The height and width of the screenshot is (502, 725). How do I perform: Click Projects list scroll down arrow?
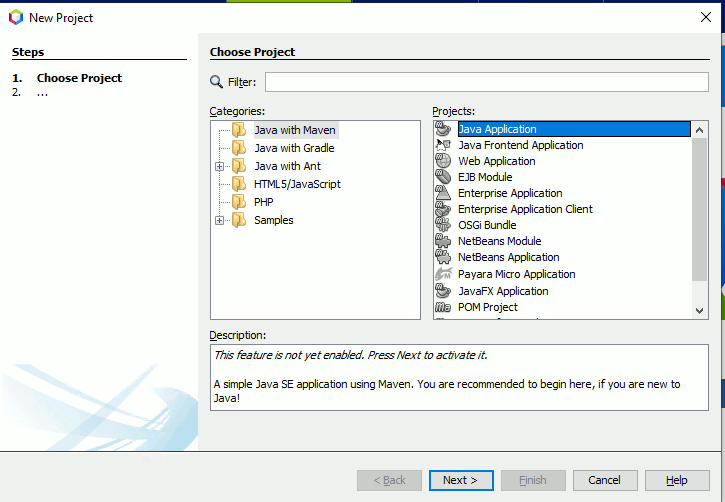[x=700, y=311]
